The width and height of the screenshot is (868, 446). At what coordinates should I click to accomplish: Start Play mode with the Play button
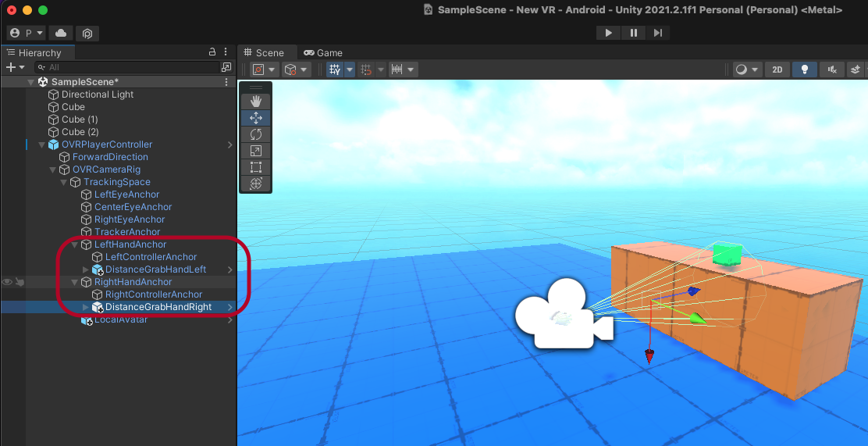click(608, 33)
